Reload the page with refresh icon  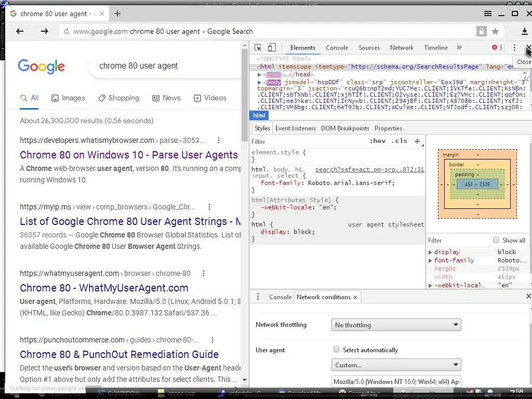[x=66, y=31]
